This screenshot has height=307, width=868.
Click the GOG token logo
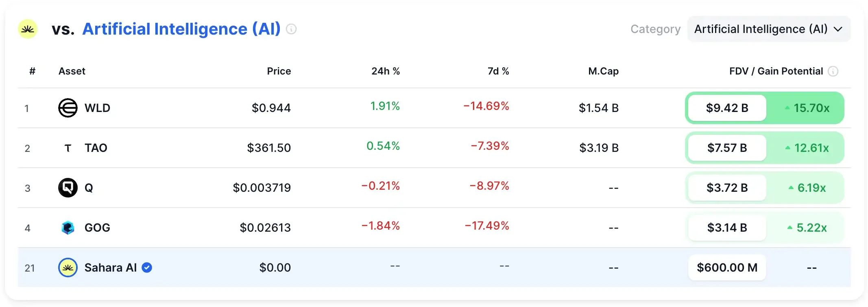(68, 228)
